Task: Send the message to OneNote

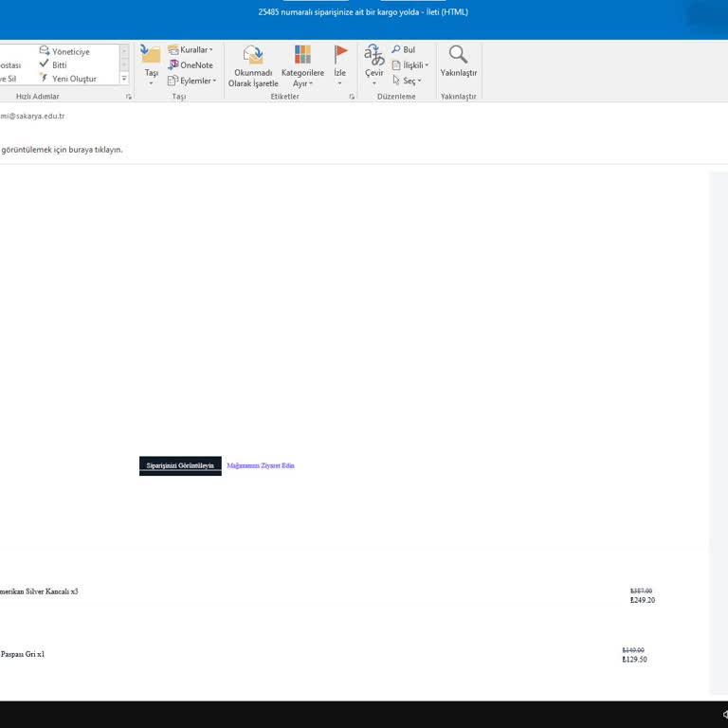Action: click(191, 65)
